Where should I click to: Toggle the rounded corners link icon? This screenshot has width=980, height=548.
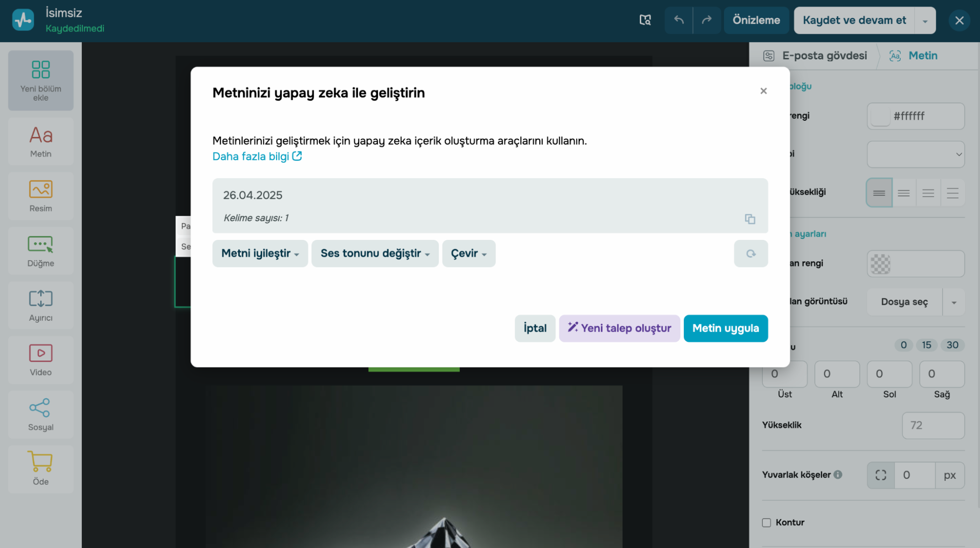click(880, 475)
